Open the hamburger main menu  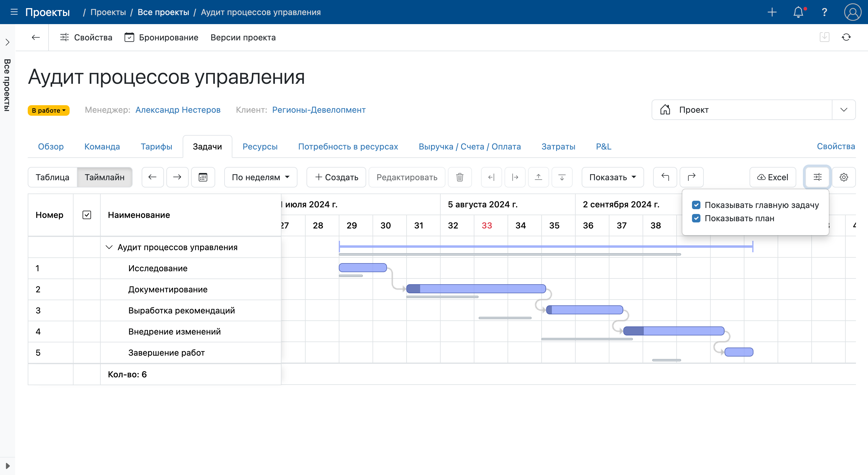14,12
